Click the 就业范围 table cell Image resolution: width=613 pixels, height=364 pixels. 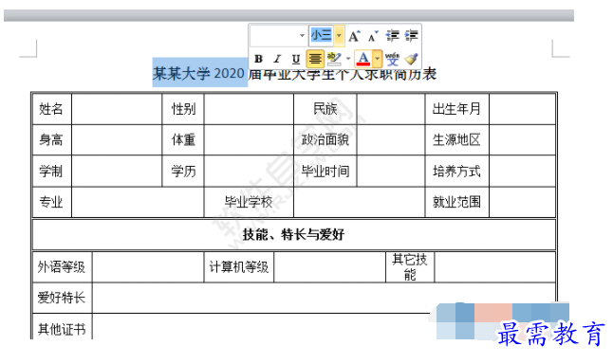(x=456, y=202)
